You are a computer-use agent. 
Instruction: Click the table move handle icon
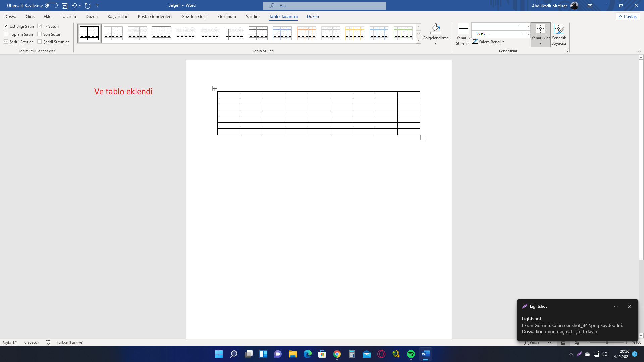[x=215, y=89]
